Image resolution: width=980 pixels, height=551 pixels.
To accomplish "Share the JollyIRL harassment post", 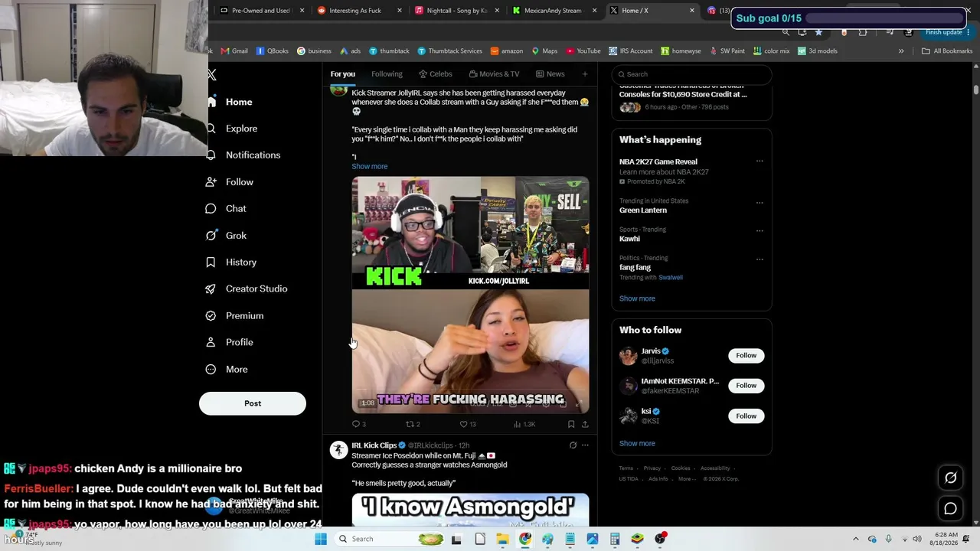I will click(x=585, y=424).
